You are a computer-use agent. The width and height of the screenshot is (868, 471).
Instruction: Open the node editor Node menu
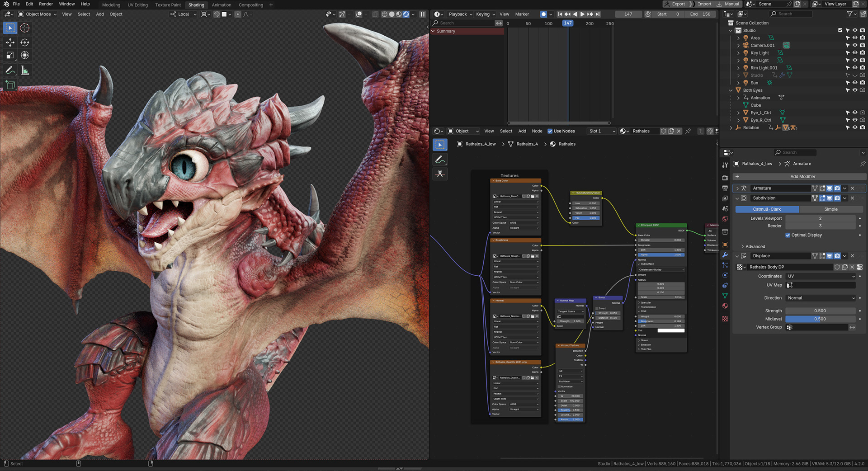click(537, 131)
